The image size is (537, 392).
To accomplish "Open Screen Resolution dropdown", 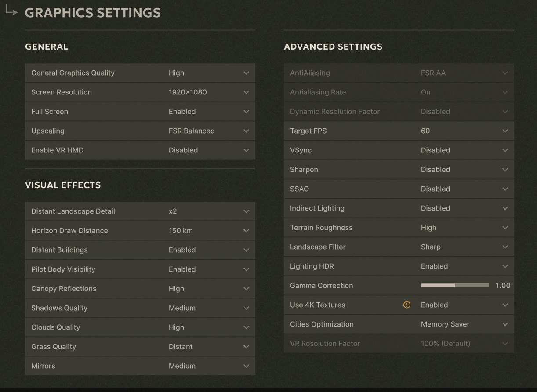I will click(140, 92).
